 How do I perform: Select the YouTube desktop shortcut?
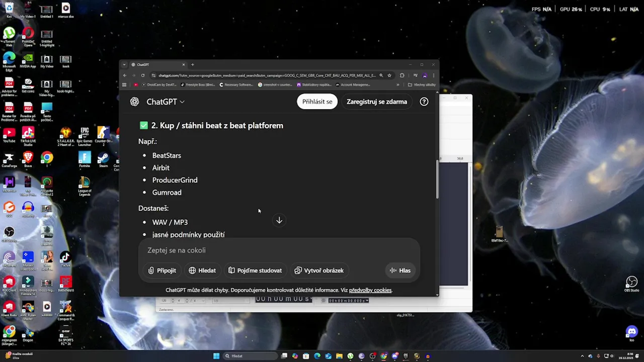[9, 135]
